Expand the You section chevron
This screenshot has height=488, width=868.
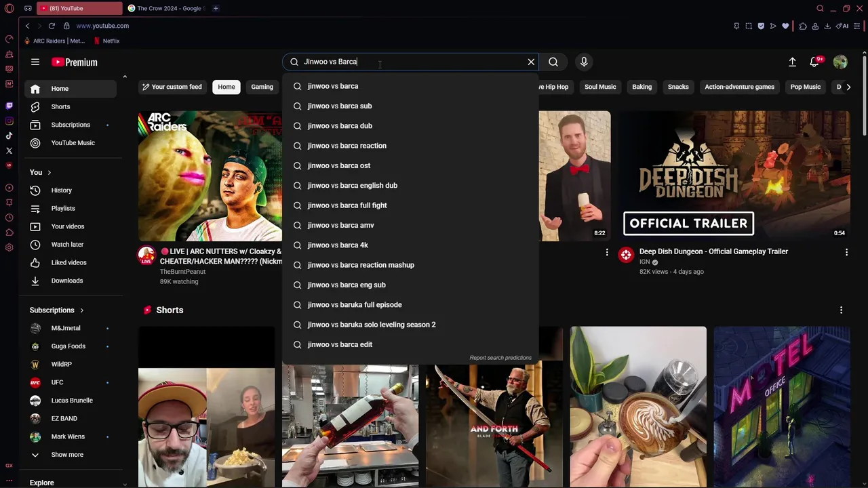tap(49, 172)
